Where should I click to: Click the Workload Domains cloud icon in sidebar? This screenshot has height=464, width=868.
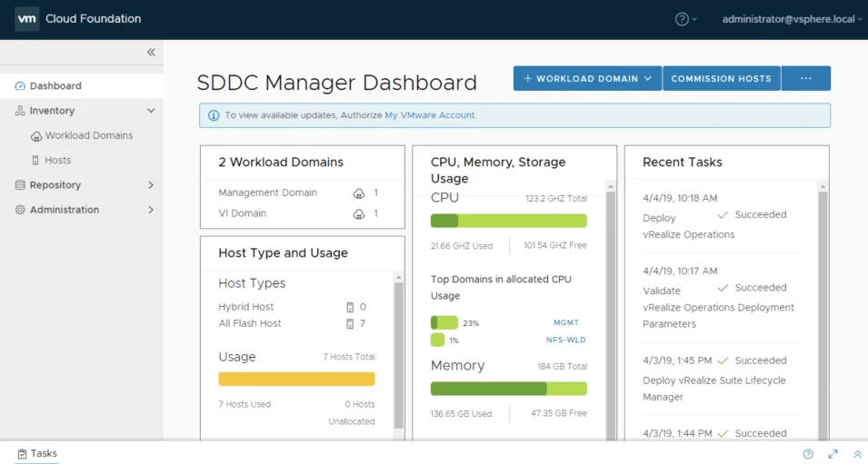point(36,136)
